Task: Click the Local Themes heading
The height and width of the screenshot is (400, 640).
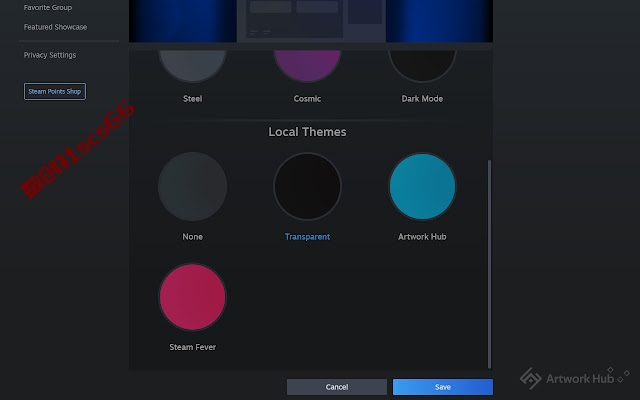Action: [307, 132]
